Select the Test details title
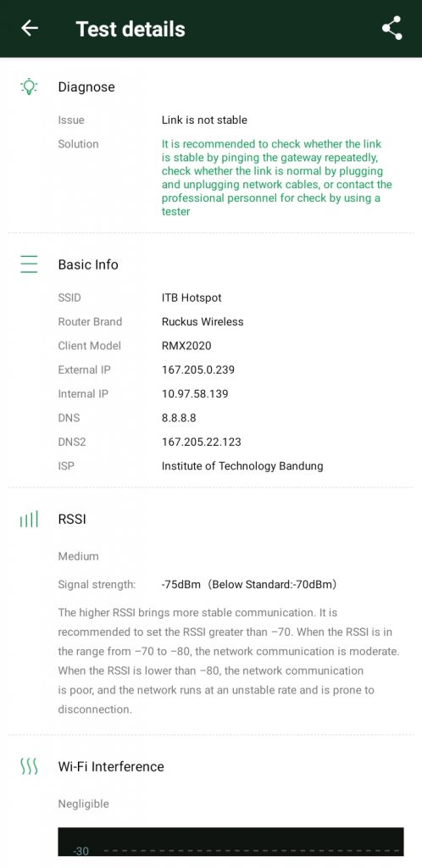The width and height of the screenshot is (422, 868). (x=130, y=29)
